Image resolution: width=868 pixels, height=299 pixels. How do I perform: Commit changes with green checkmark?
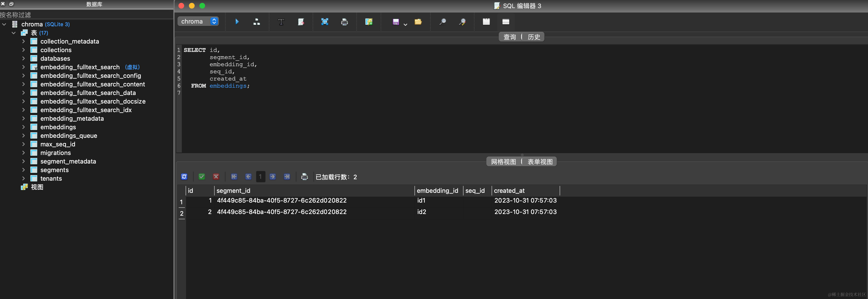point(202,177)
